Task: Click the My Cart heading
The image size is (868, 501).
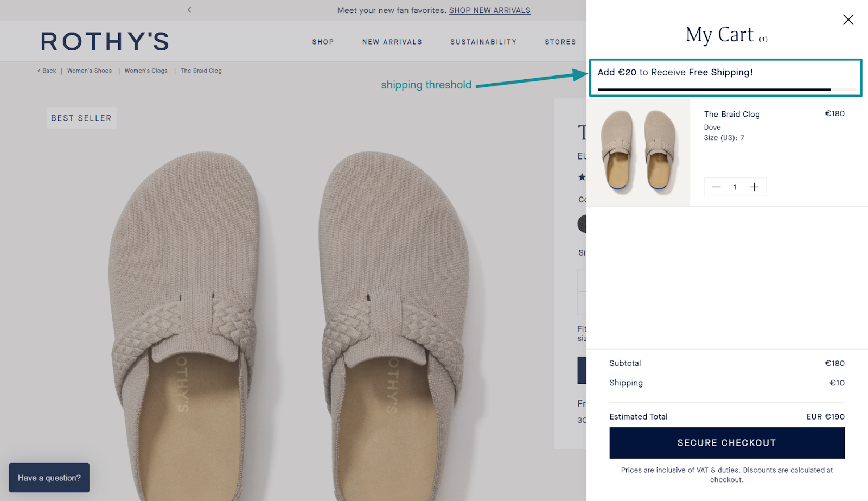Action: pos(719,35)
